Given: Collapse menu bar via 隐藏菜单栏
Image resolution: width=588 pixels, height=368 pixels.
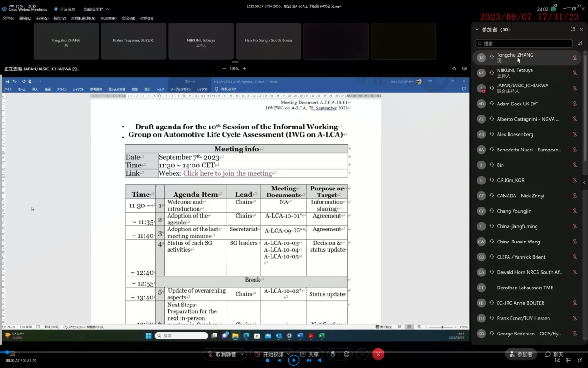Looking at the screenshot, I should coord(96,9).
